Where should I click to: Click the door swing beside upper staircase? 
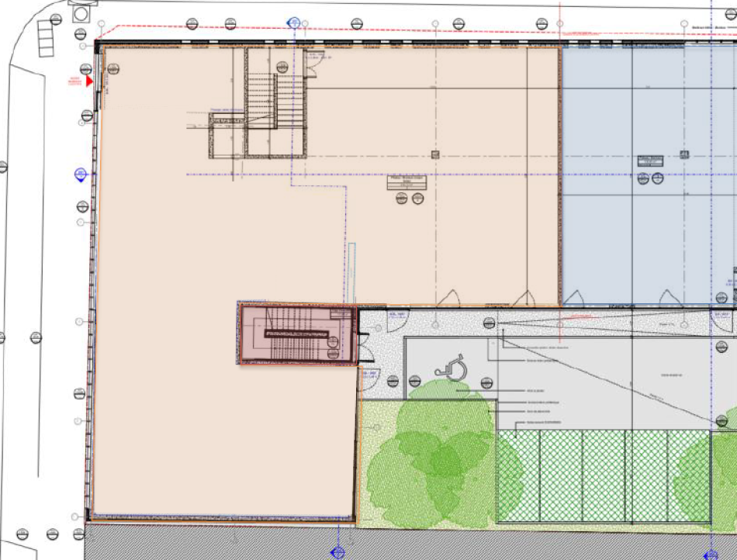[312, 68]
